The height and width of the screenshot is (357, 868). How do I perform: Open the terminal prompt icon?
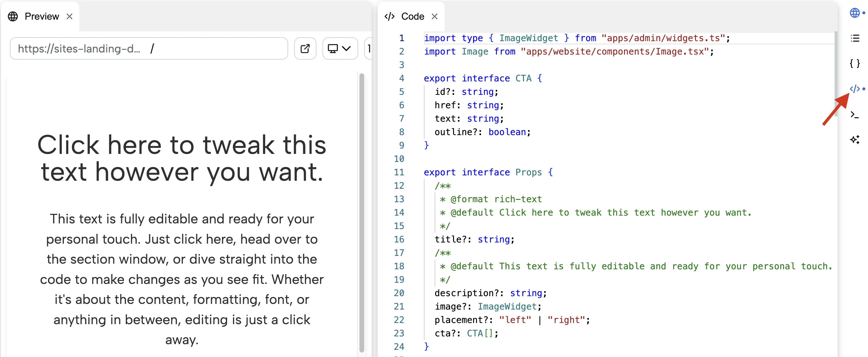point(855,115)
